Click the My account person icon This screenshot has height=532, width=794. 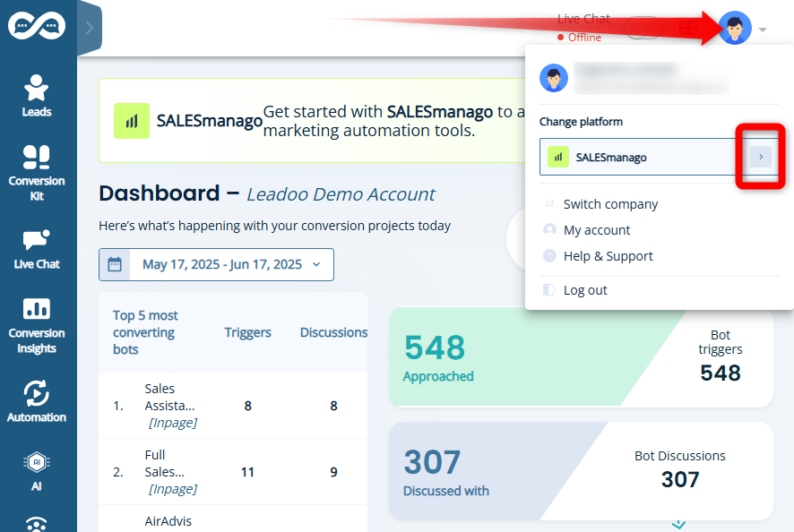(x=549, y=230)
